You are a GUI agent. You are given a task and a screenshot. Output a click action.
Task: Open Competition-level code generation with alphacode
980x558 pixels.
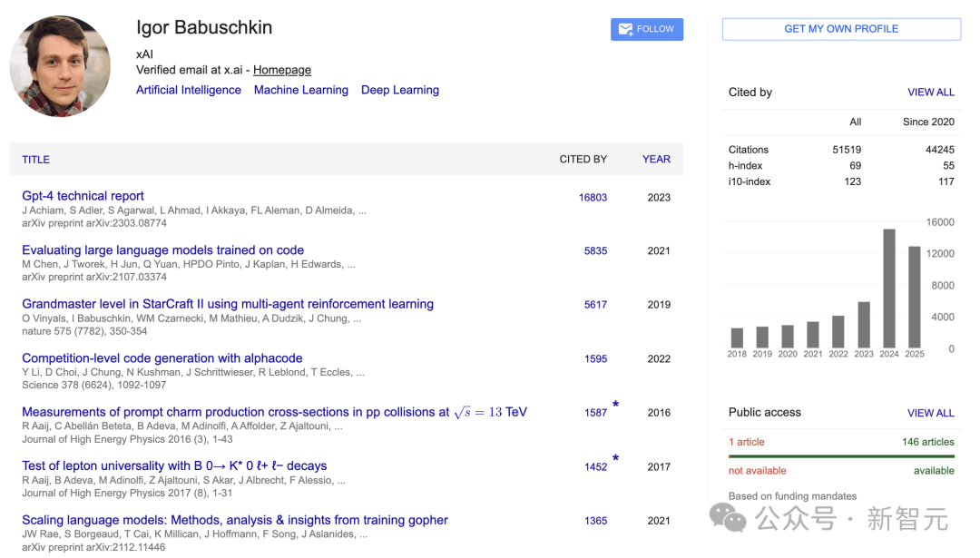(162, 358)
